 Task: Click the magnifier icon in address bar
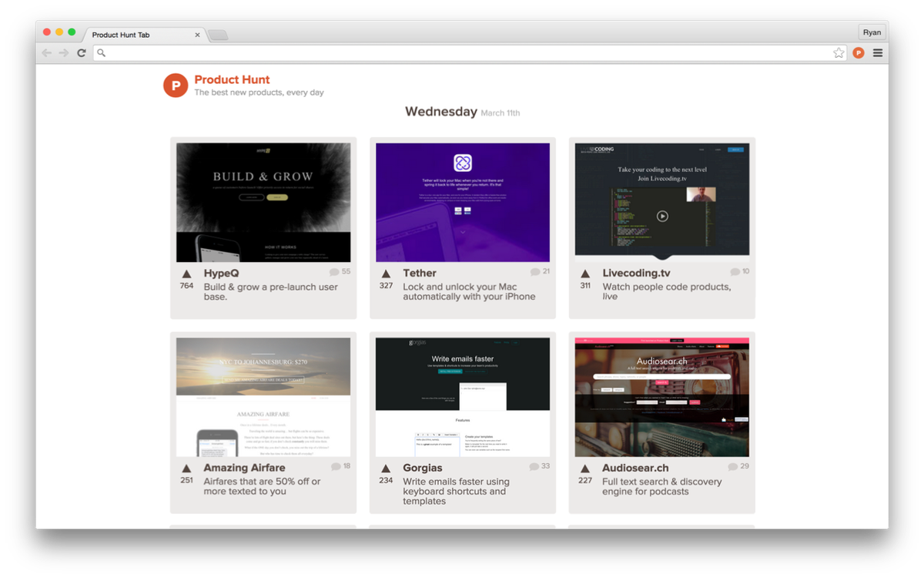[x=101, y=53]
